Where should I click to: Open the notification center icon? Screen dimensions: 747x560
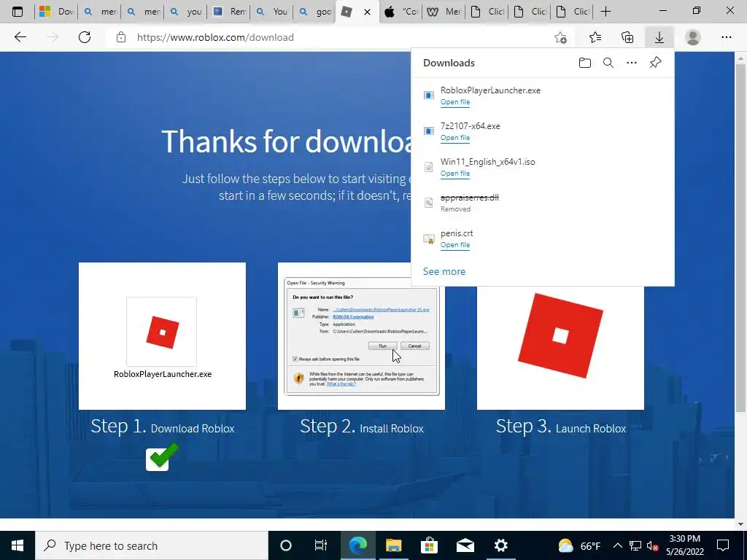(723, 545)
